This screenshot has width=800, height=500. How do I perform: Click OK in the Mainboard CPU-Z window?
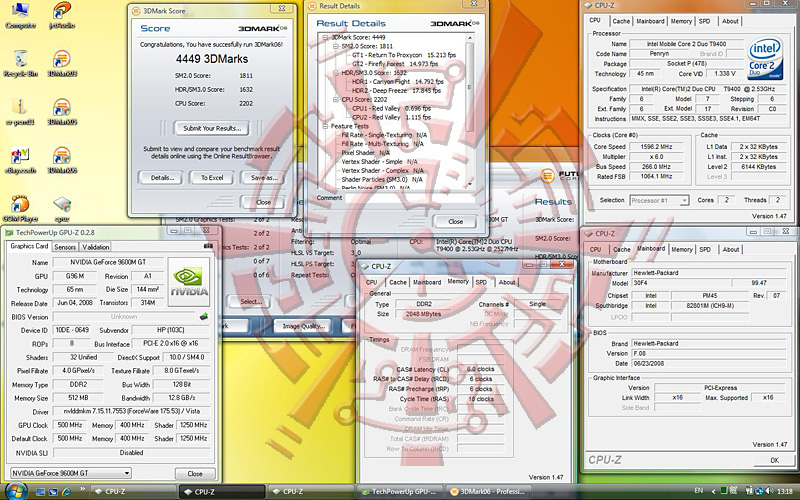point(774,460)
